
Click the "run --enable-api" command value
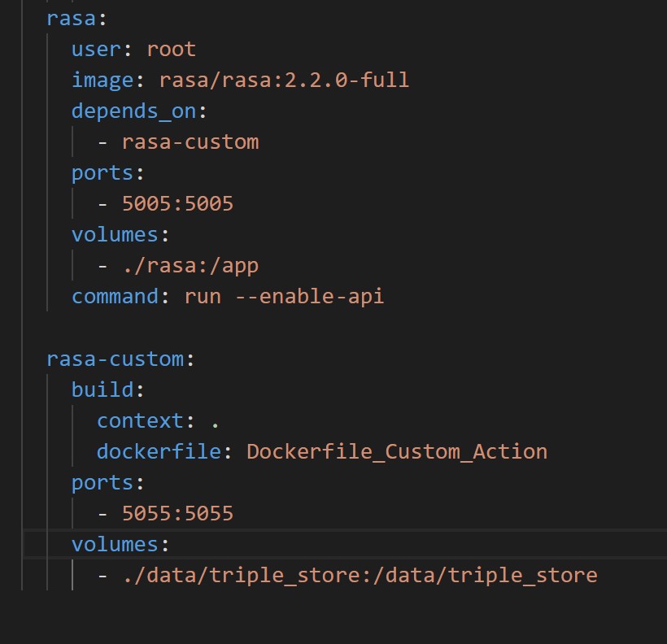[x=284, y=296]
